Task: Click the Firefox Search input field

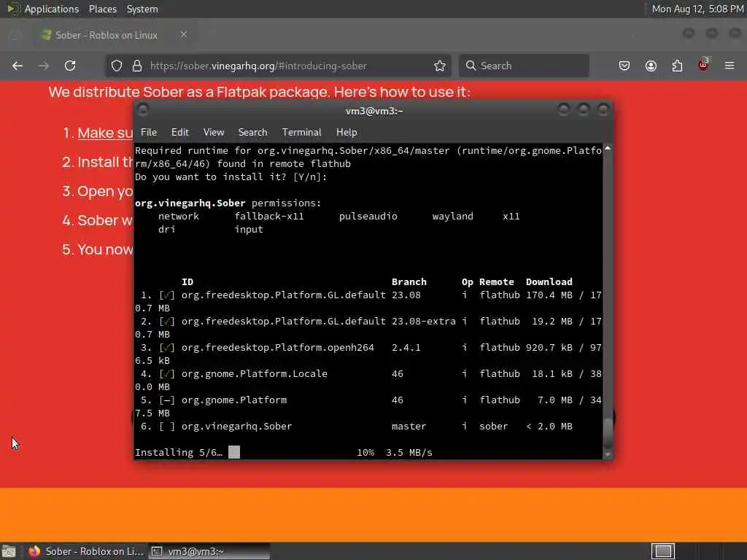Action: (524, 66)
